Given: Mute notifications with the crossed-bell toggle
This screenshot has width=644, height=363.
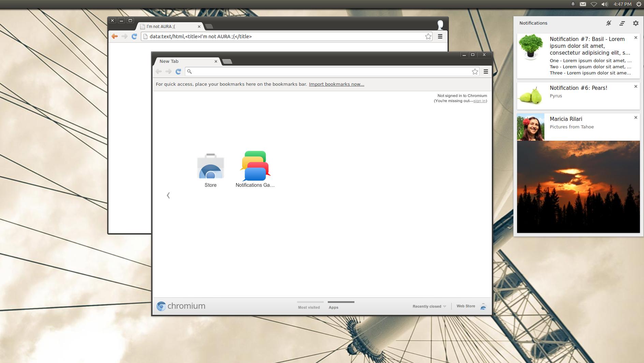Looking at the screenshot, I should (x=609, y=23).
